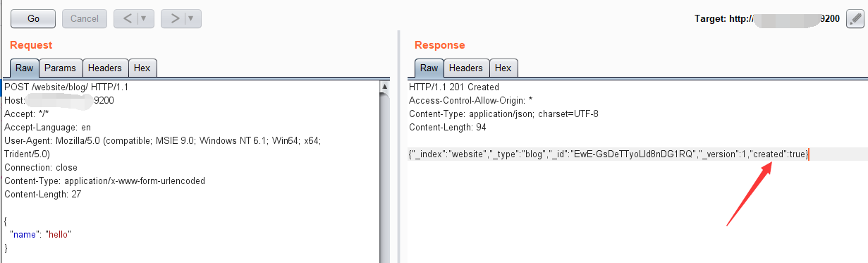Click the Host header line in request
This screenshot has height=263, width=868.
(x=59, y=100)
